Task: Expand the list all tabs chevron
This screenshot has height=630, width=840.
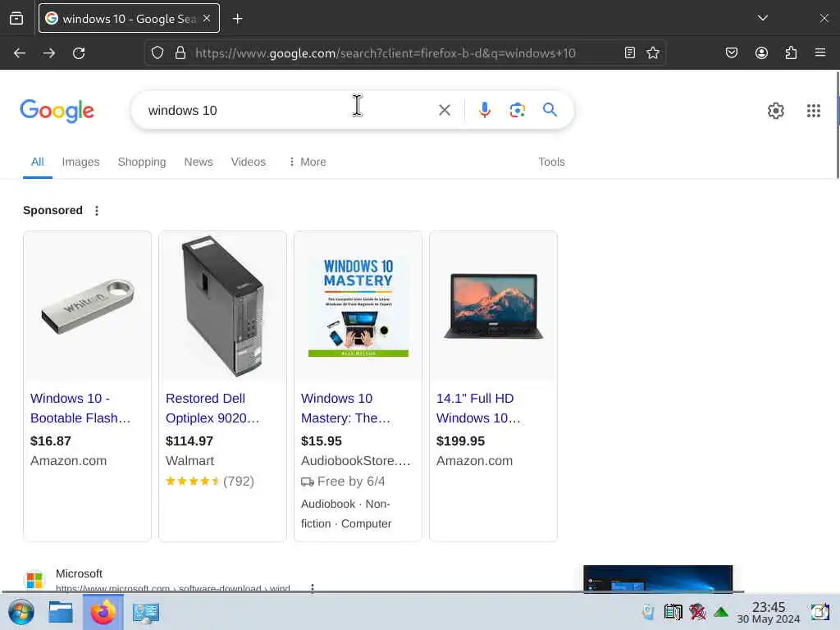Action: (763, 18)
